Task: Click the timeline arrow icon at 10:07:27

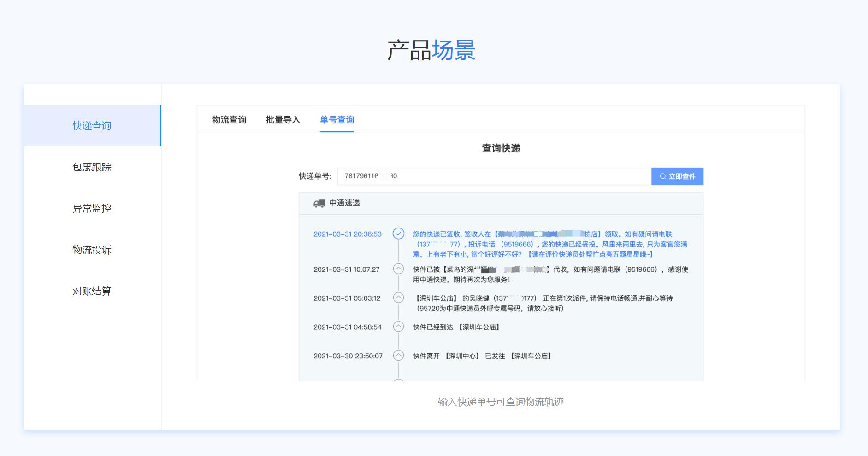Action: point(398,269)
